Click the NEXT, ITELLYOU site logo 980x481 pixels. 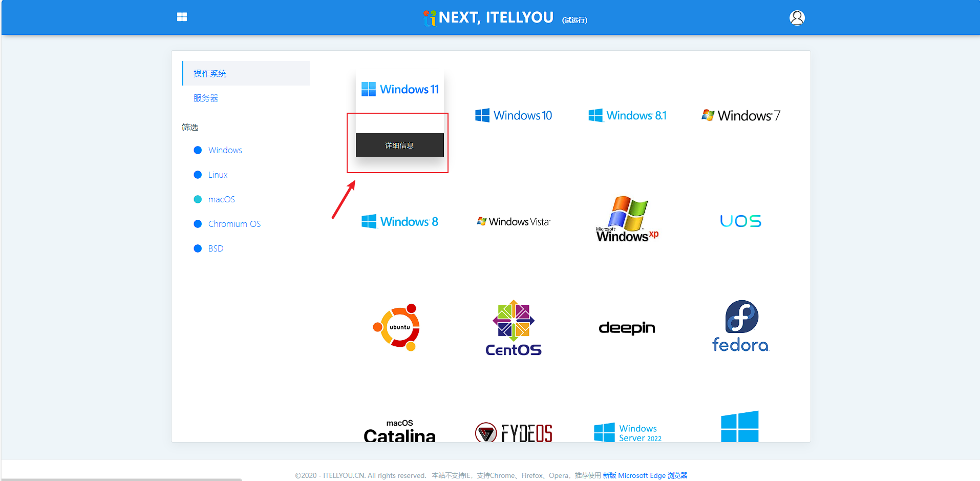click(x=489, y=18)
